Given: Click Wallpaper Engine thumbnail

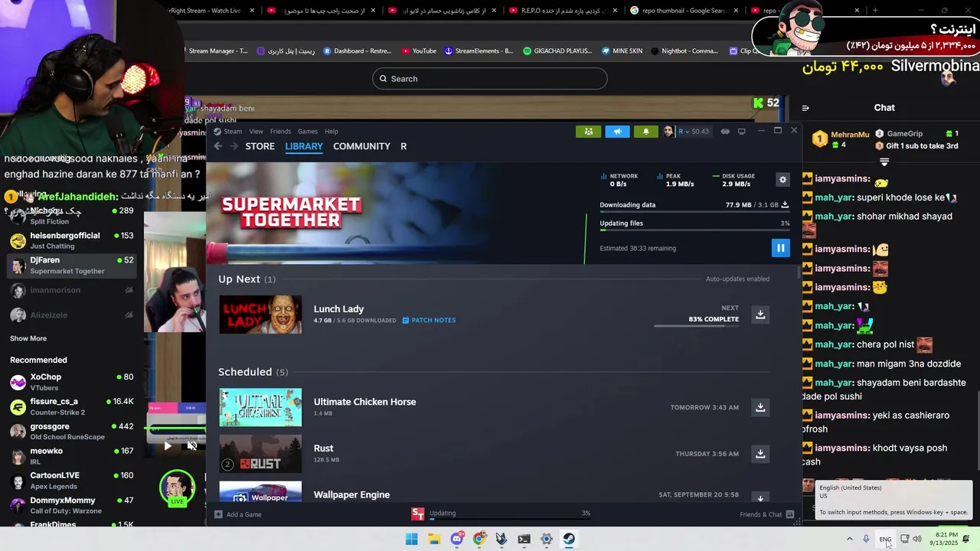Looking at the screenshot, I should click(x=260, y=491).
